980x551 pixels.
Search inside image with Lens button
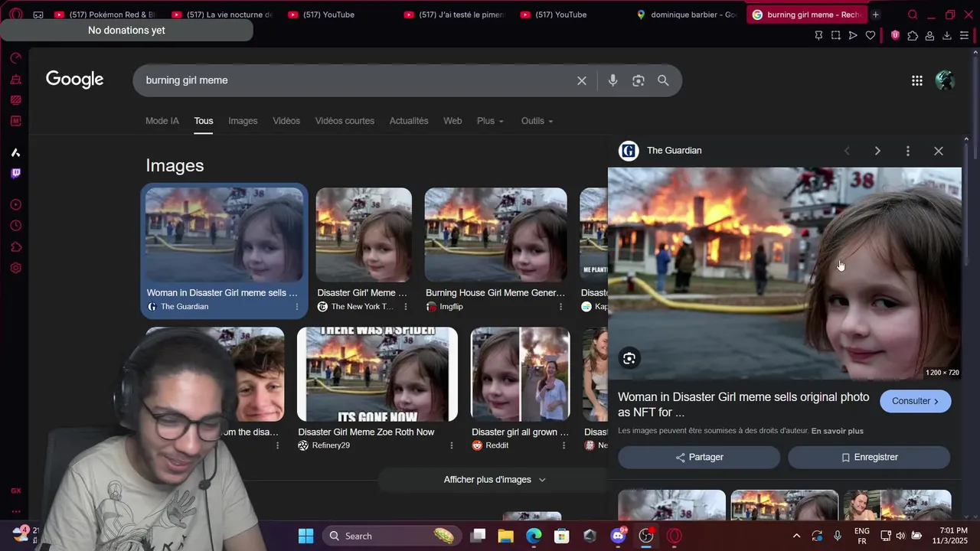point(629,358)
